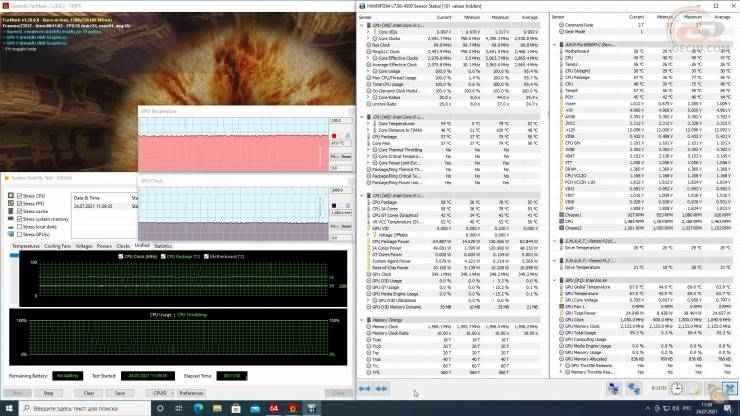Expand the Core Clocks row
This screenshot has width=740, height=416.
pyautogui.click(x=369, y=38)
